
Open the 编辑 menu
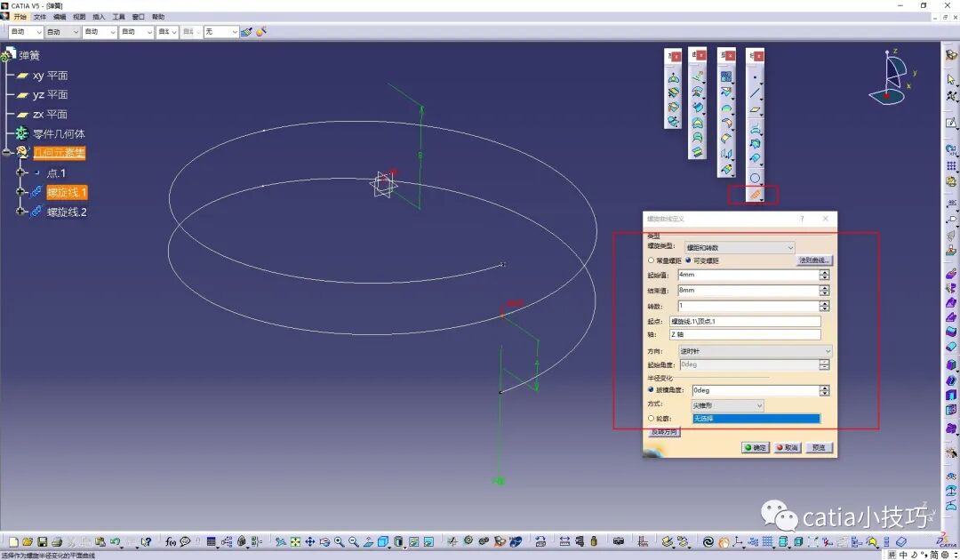60,17
